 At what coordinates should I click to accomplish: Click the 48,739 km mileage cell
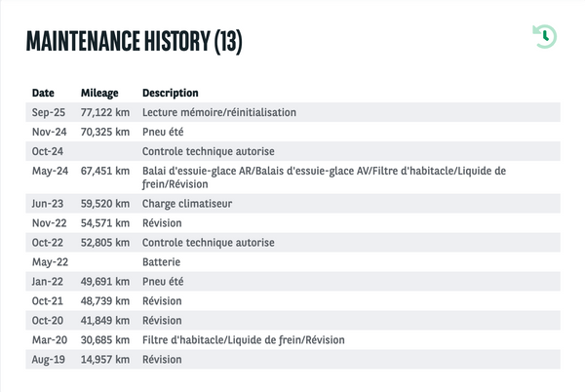tap(105, 301)
